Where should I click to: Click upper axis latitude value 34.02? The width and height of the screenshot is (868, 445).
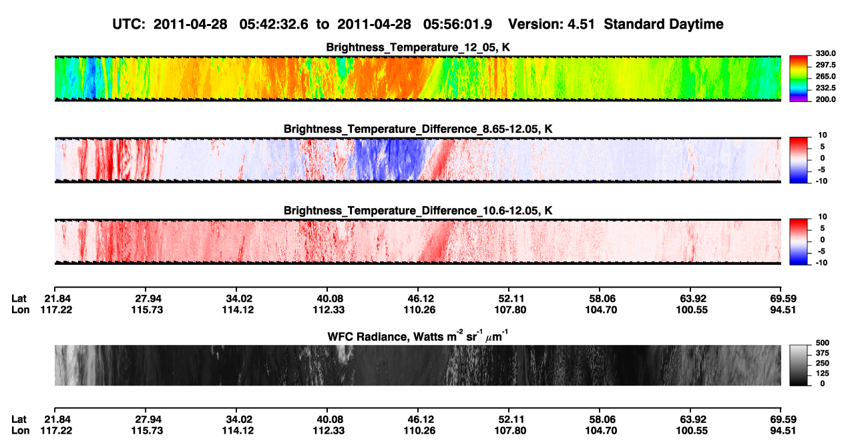point(240,298)
